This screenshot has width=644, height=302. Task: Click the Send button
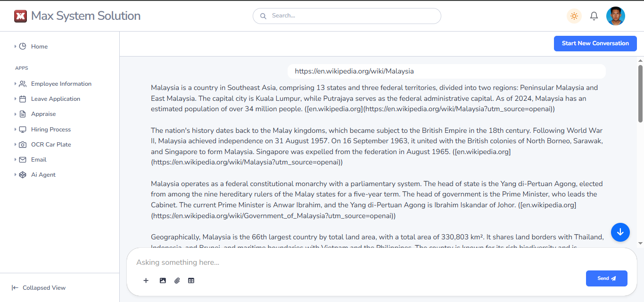coord(606,278)
